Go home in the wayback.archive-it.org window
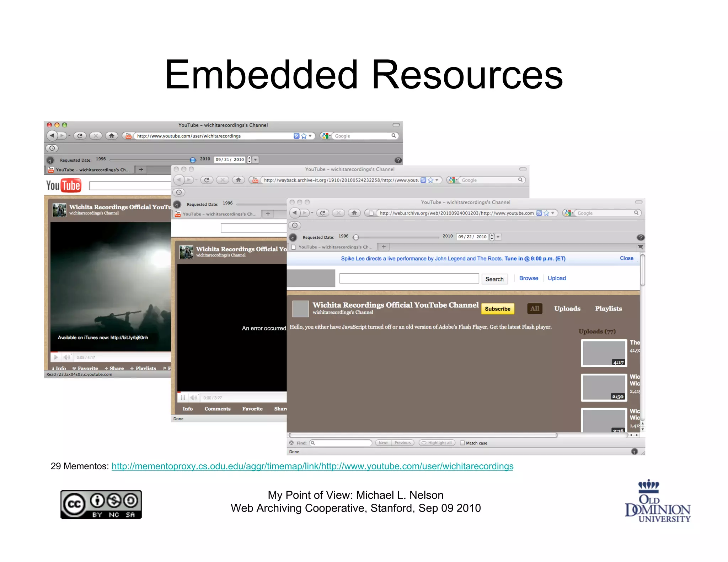The width and height of the screenshot is (728, 562). tap(239, 180)
